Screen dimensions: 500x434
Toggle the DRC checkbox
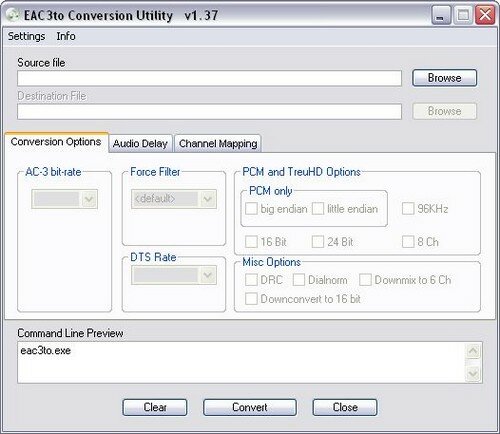[251, 280]
